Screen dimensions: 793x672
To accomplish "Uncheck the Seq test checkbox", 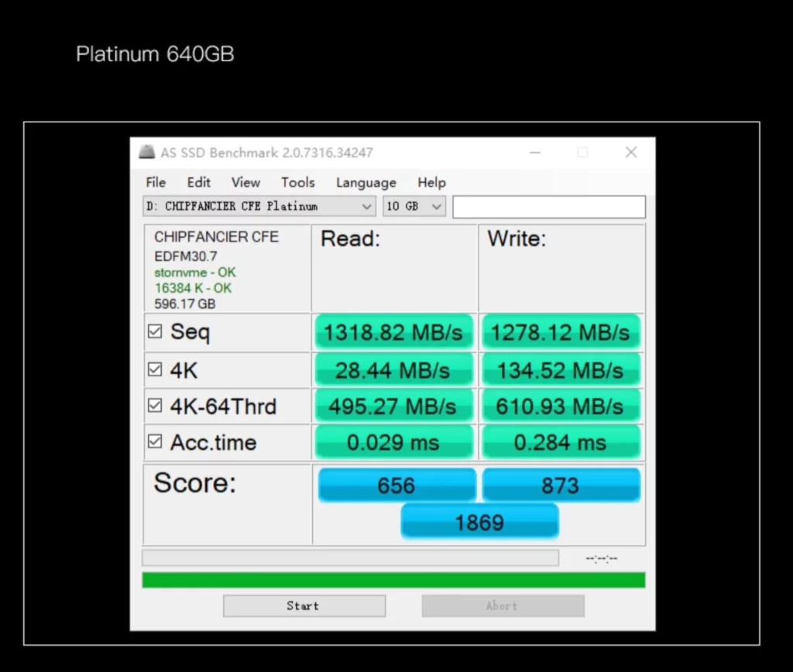I will [x=155, y=331].
